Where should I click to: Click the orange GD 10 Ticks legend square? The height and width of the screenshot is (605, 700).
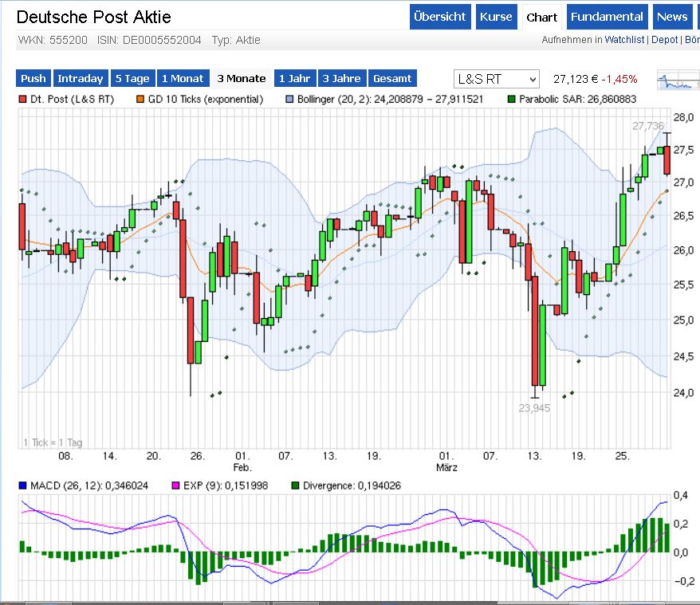(140, 99)
